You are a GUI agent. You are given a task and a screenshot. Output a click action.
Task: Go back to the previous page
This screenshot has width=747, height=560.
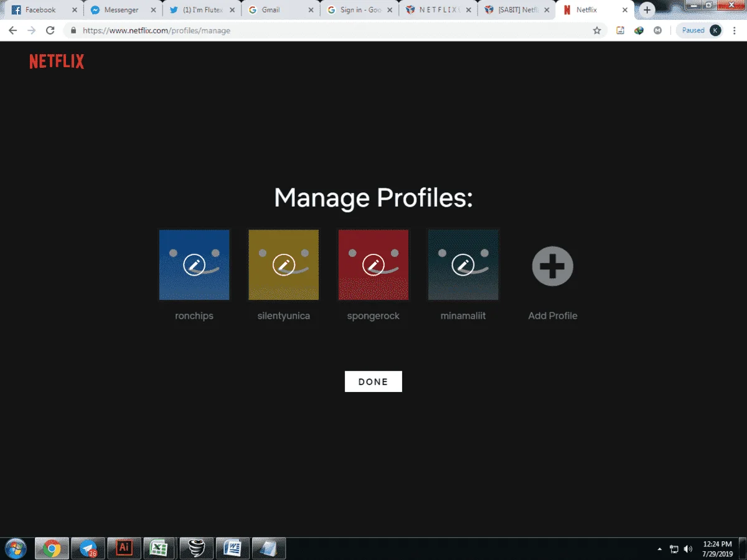(x=12, y=30)
